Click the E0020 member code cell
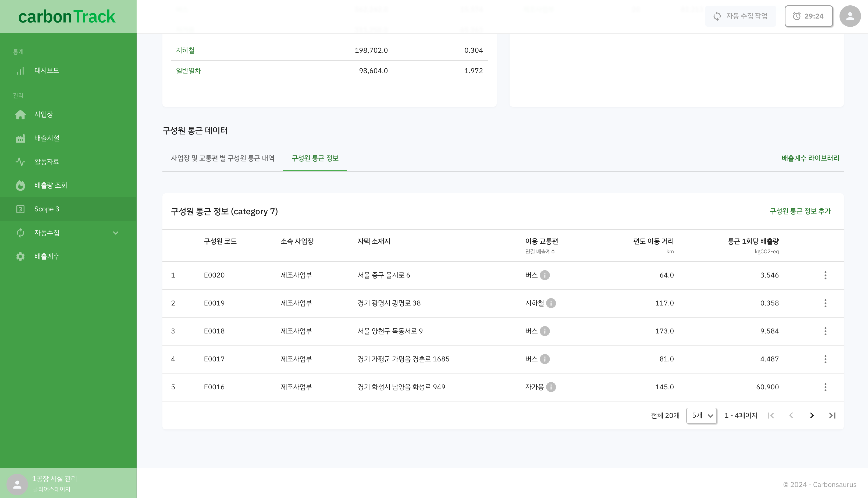The height and width of the screenshot is (498, 868). pos(214,275)
